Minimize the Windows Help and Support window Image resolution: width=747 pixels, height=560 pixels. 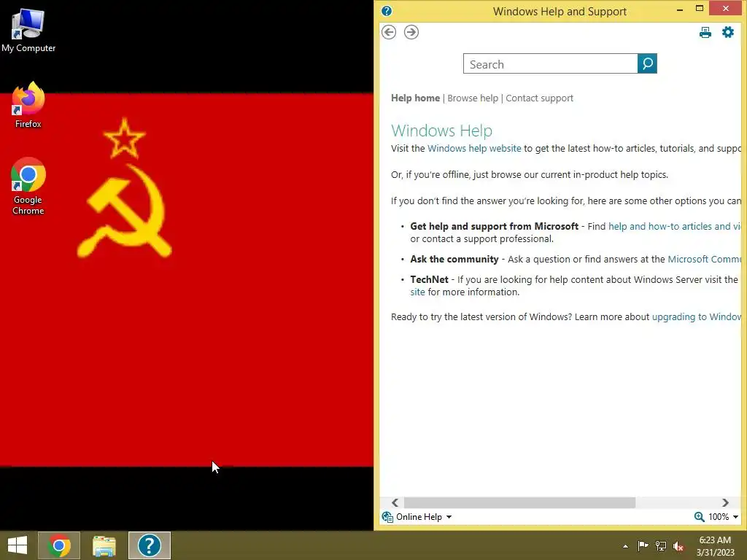[x=680, y=9]
